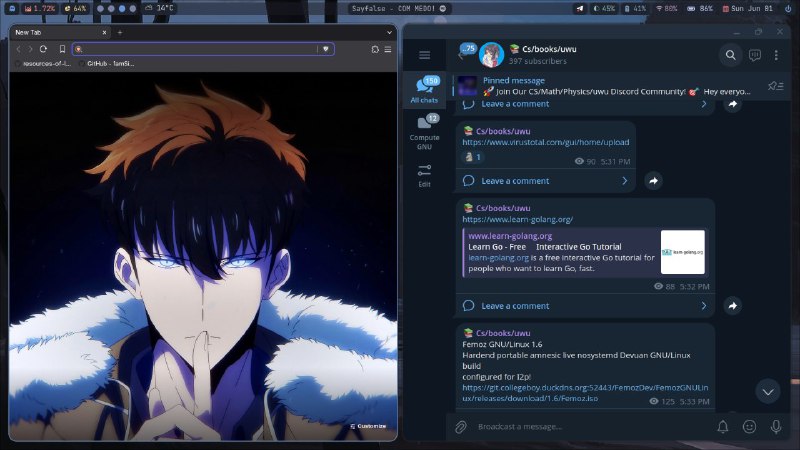Close the New Tab browser tab
The width and height of the screenshot is (800, 450).
coord(104,32)
